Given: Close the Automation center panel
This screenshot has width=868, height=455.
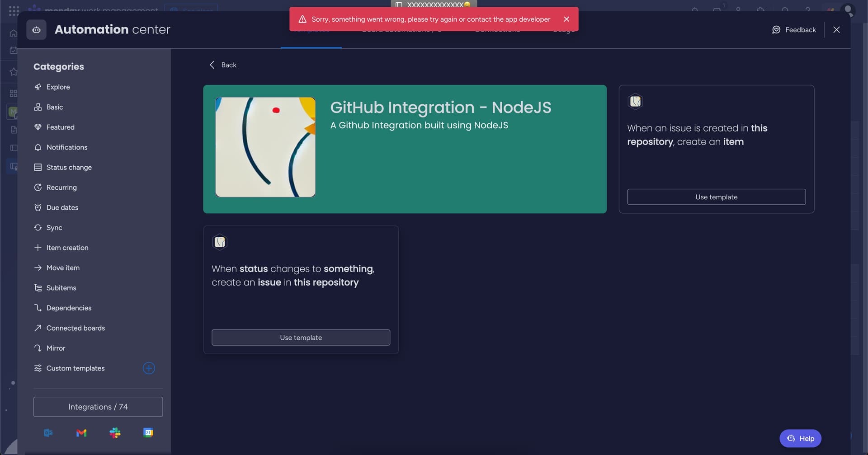Looking at the screenshot, I should pos(836,30).
